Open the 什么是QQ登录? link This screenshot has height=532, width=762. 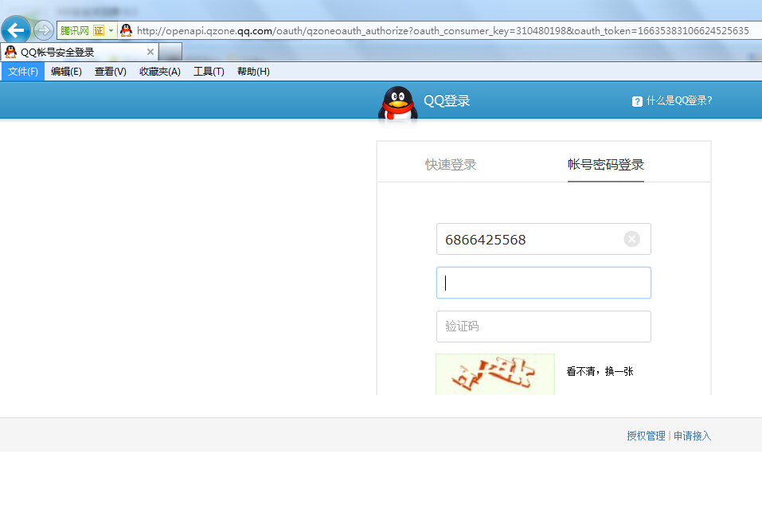(x=679, y=100)
